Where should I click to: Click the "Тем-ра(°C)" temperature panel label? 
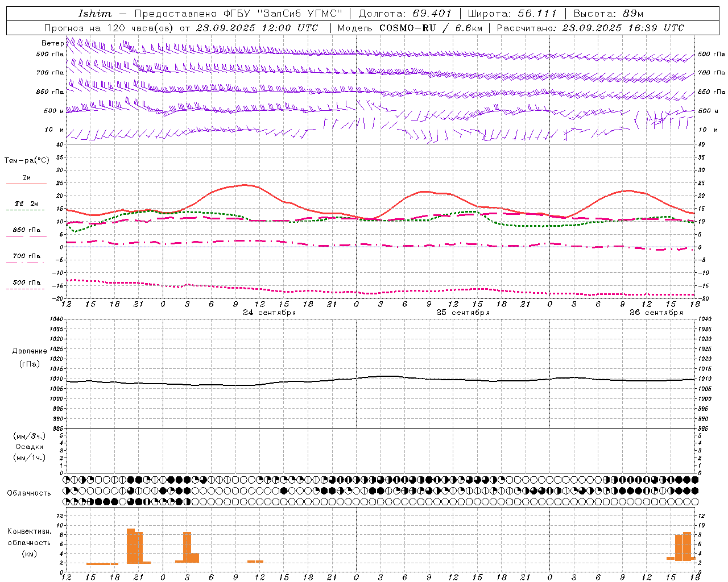tap(27, 161)
